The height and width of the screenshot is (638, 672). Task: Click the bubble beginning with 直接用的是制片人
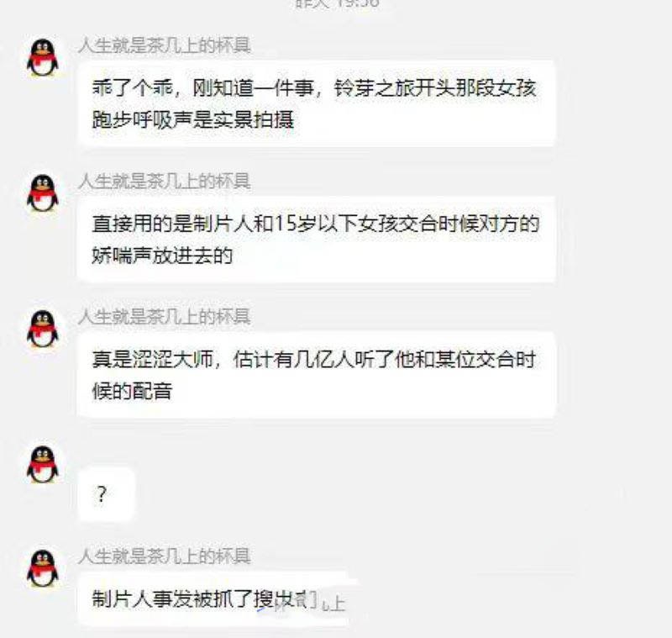(317, 240)
